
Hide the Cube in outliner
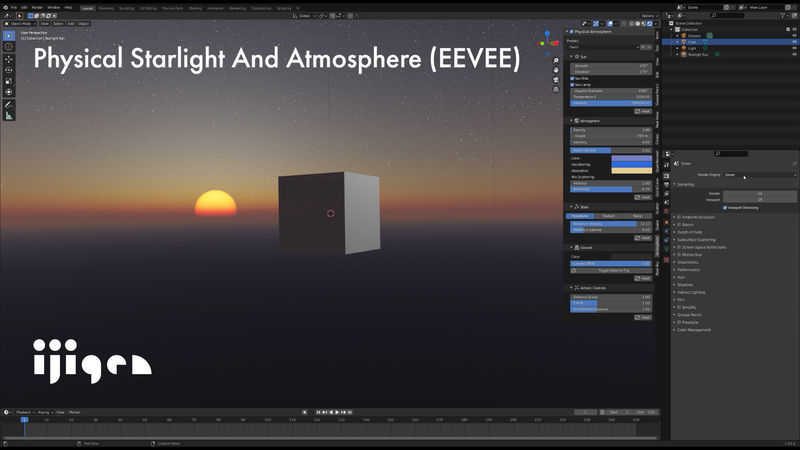pos(794,42)
